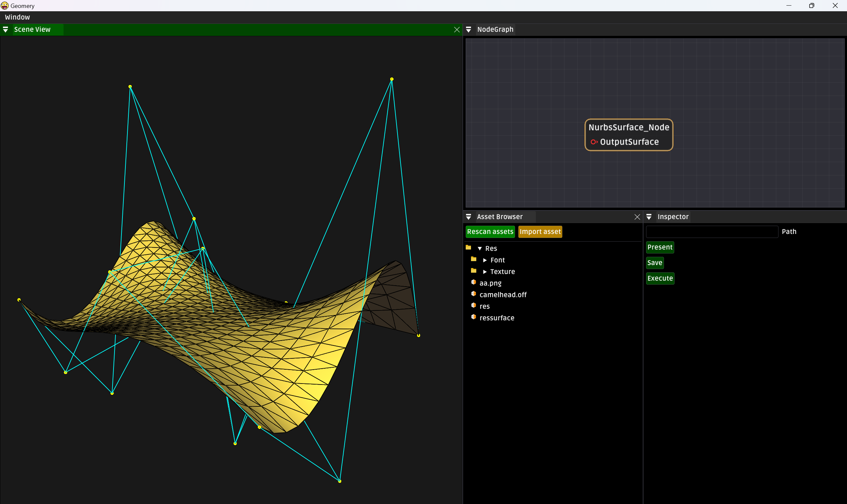The width and height of the screenshot is (847, 504).
Task: Click the Execute button
Action: click(660, 279)
